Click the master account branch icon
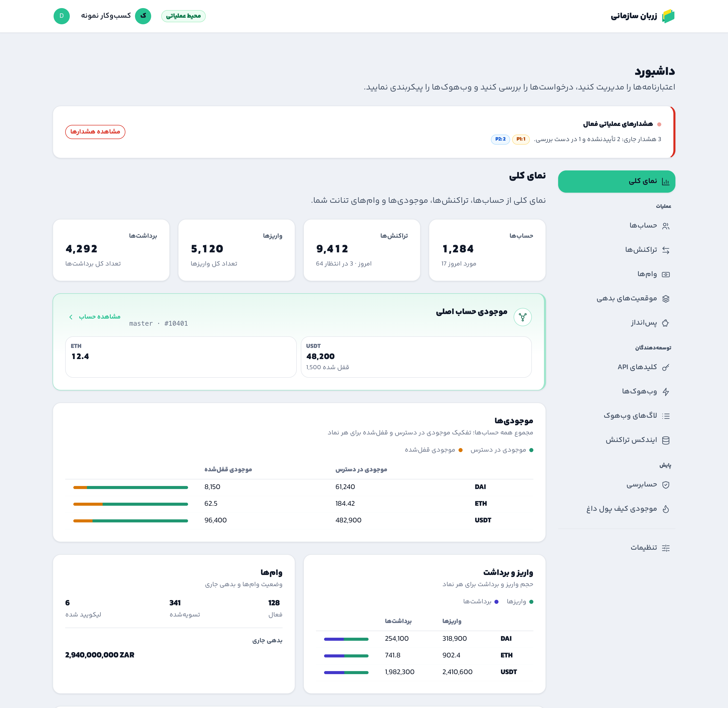 pos(522,317)
